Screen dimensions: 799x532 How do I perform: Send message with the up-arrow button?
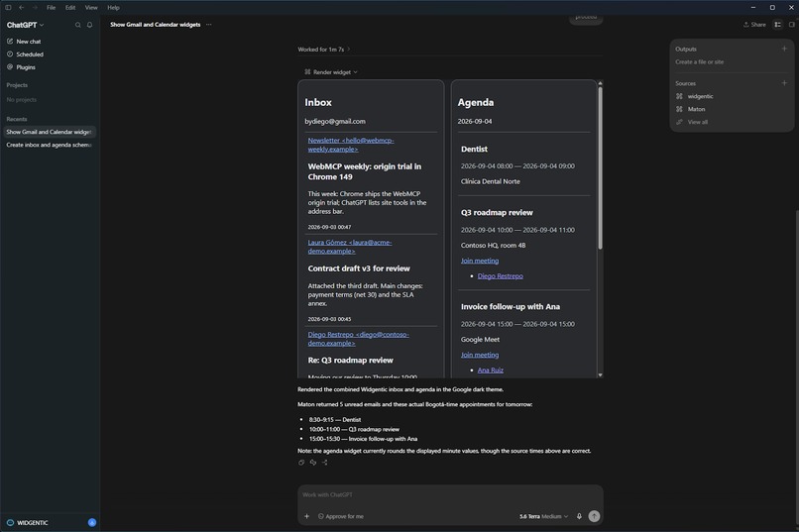(x=594, y=516)
